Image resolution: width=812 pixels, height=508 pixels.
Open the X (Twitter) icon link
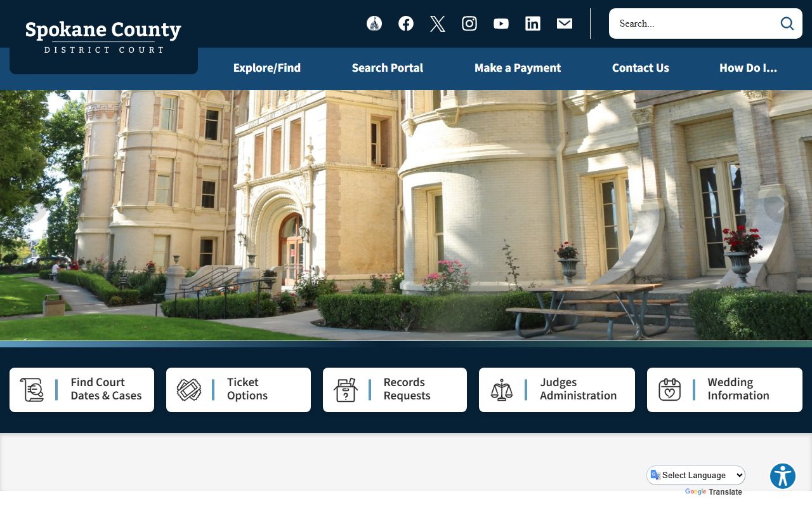[x=438, y=23]
